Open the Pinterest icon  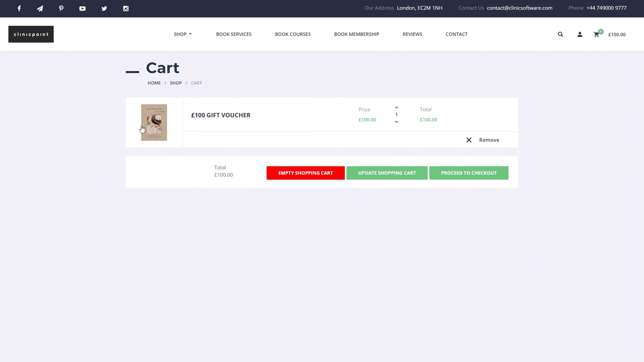click(x=61, y=8)
